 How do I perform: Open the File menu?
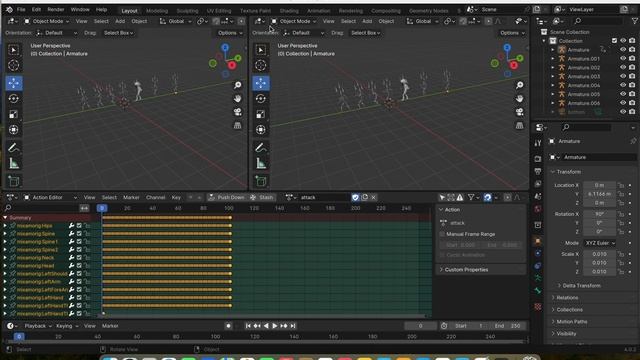pyautogui.click(x=21, y=9)
